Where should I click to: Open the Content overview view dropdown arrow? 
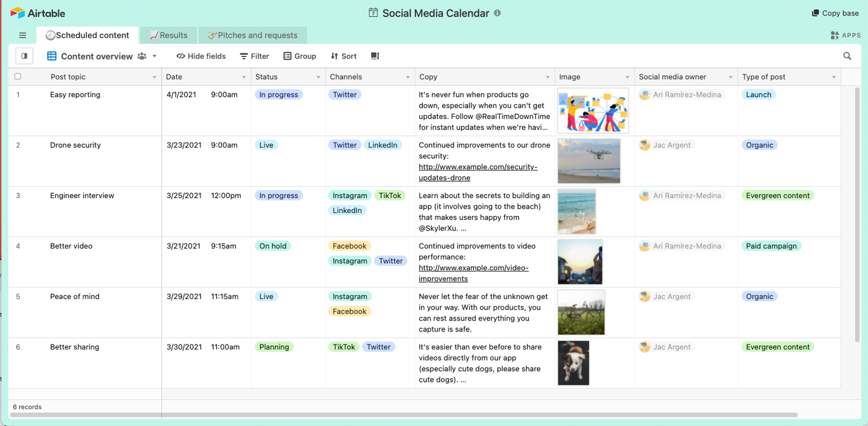[x=155, y=56]
